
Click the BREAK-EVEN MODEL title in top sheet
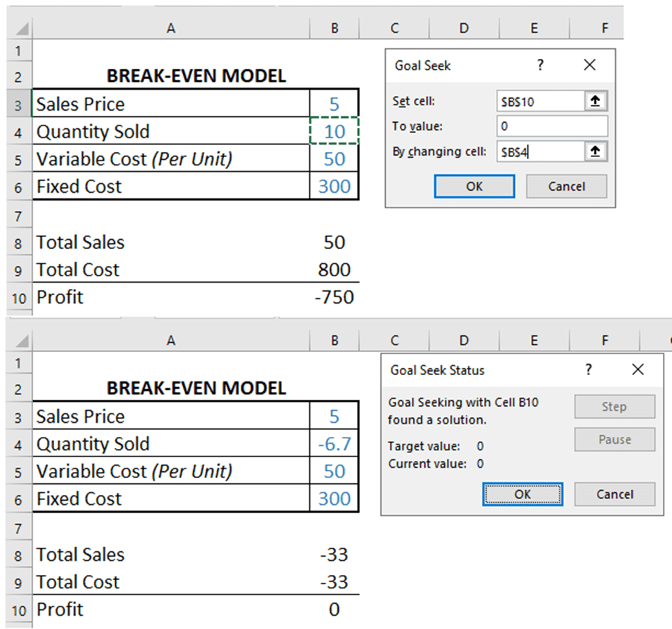(196, 76)
